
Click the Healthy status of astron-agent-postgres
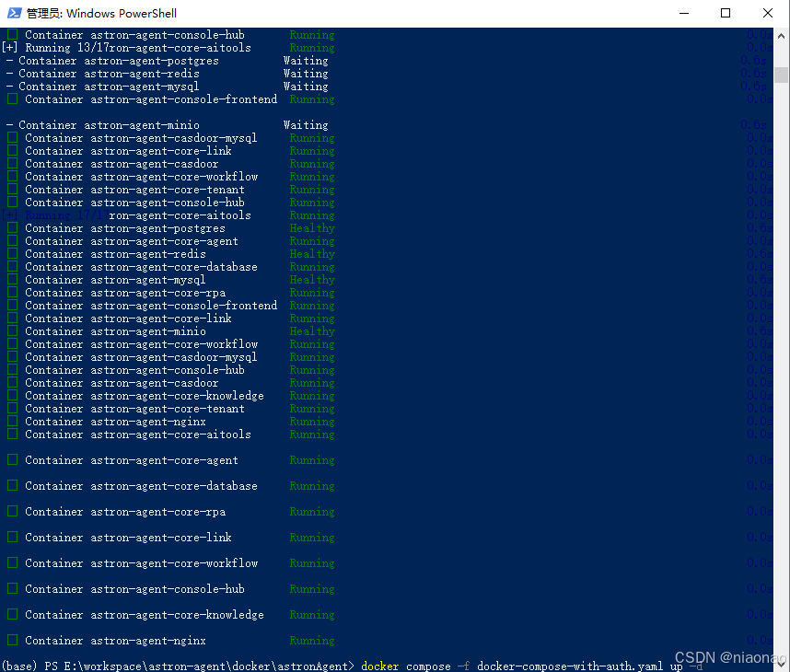[312, 228]
